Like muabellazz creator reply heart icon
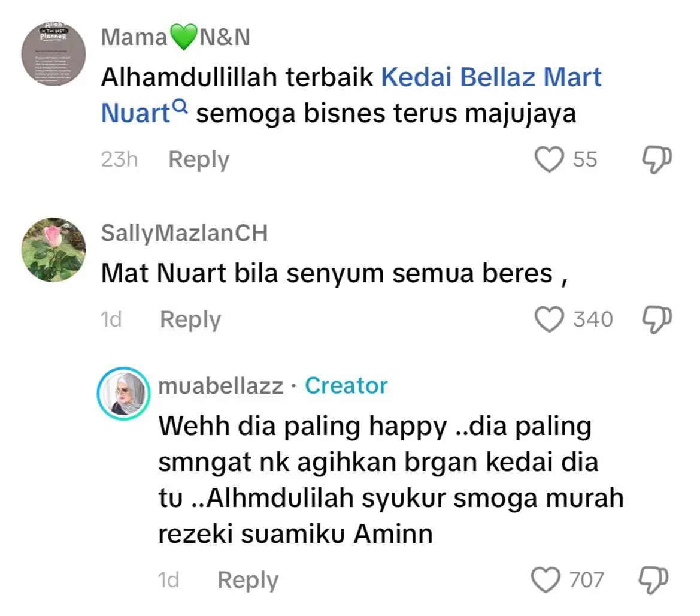The height and width of the screenshot is (616, 700). coord(546,579)
